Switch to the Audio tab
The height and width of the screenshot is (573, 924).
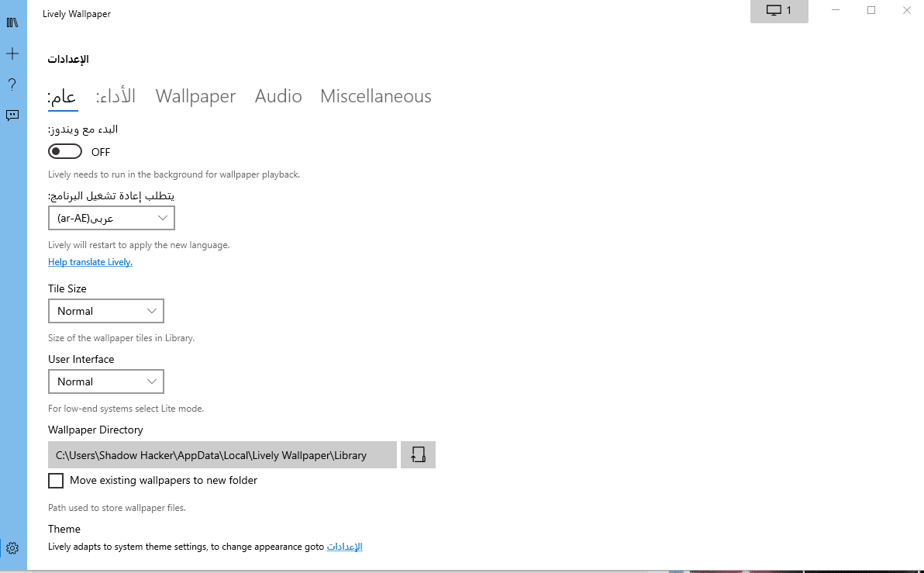[x=278, y=96]
